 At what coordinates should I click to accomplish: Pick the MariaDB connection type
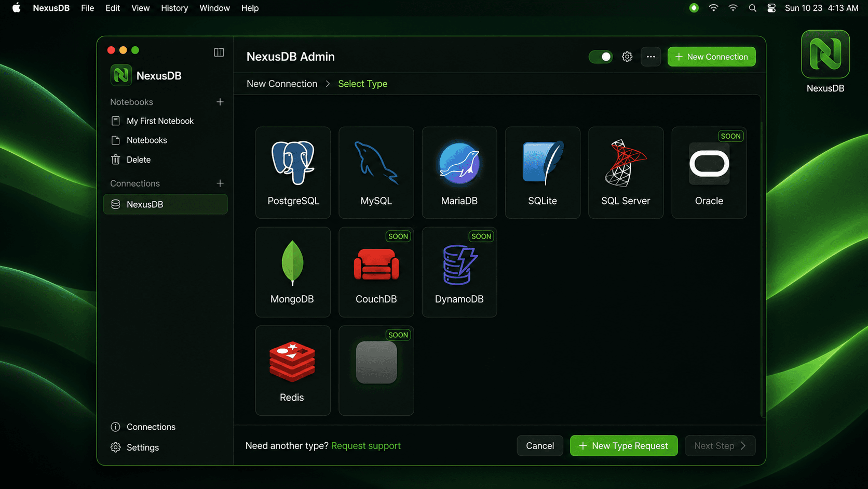459,173
